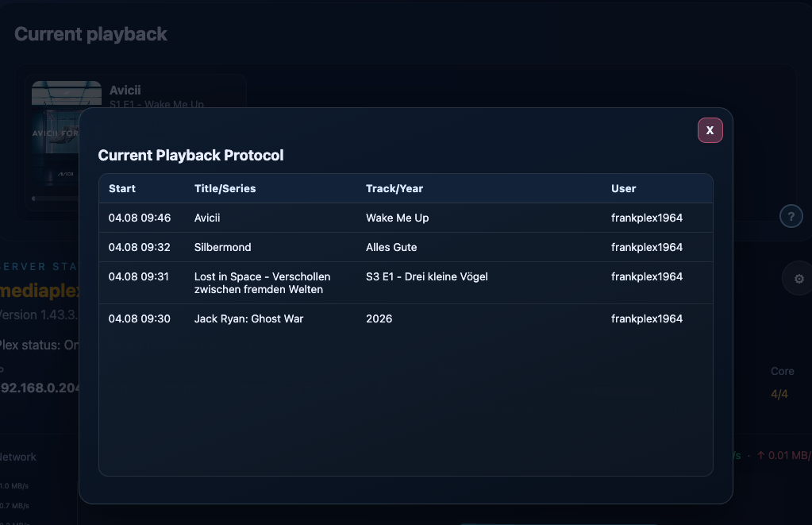Close the Current Playback Protocol dialog

(x=710, y=130)
